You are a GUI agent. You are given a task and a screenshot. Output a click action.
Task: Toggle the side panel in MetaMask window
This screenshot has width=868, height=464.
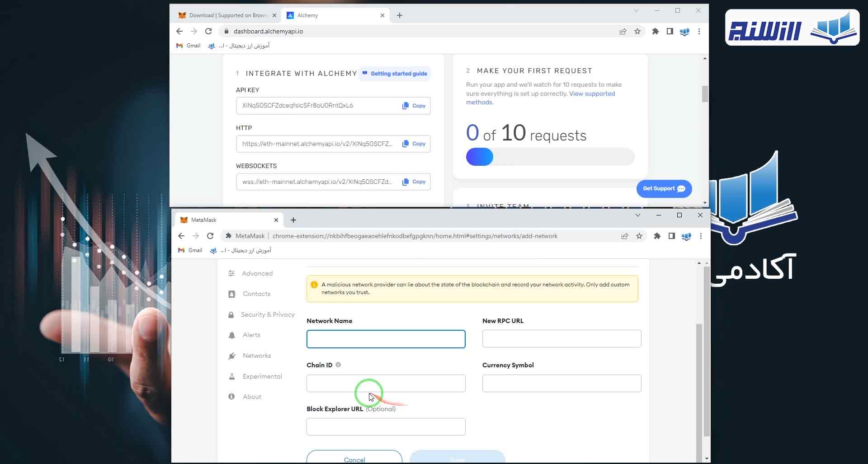tap(672, 236)
